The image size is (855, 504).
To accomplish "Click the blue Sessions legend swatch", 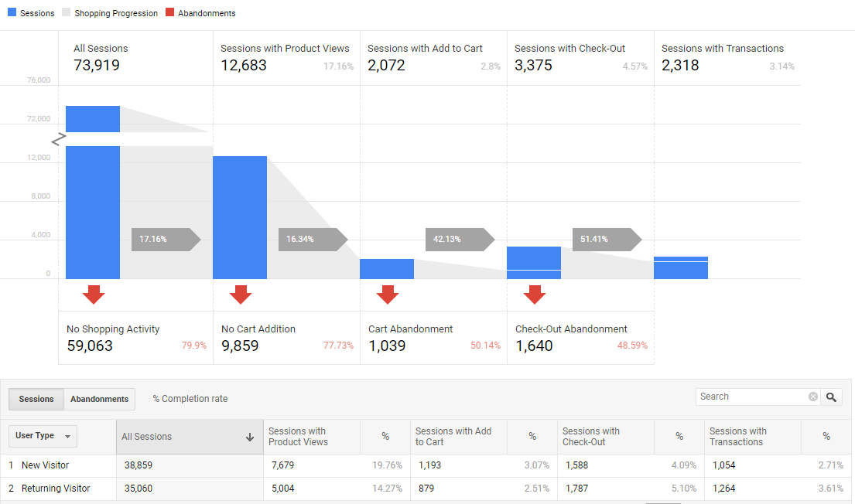I will (12, 13).
